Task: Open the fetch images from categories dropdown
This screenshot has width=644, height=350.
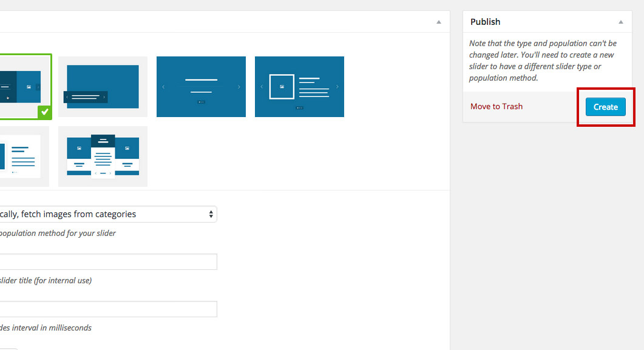Action: (x=108, y=214)
